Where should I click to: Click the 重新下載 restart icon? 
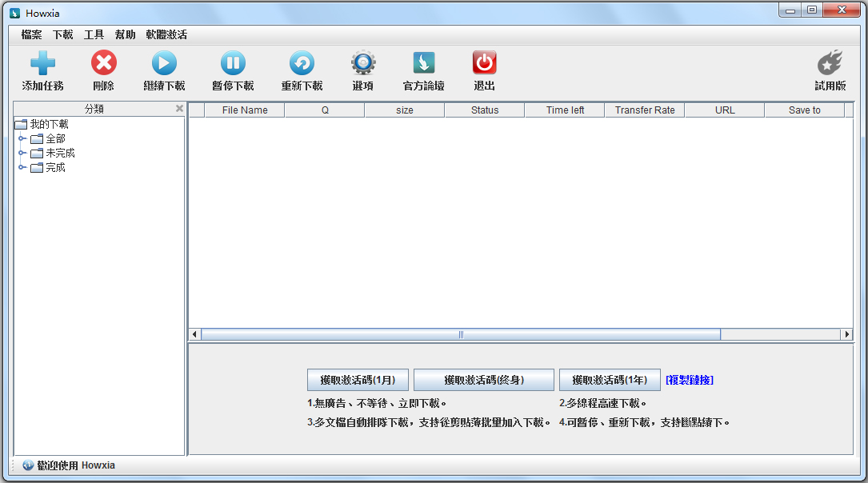302,63
